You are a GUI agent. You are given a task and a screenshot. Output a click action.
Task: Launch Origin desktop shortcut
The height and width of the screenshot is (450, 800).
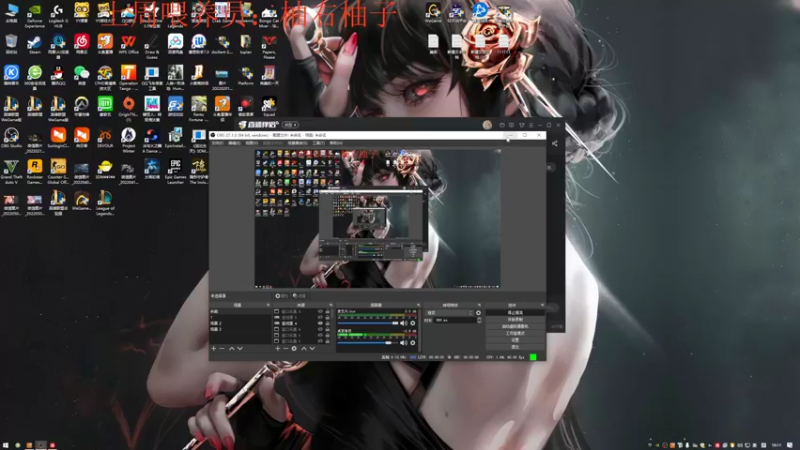(129, 108)
